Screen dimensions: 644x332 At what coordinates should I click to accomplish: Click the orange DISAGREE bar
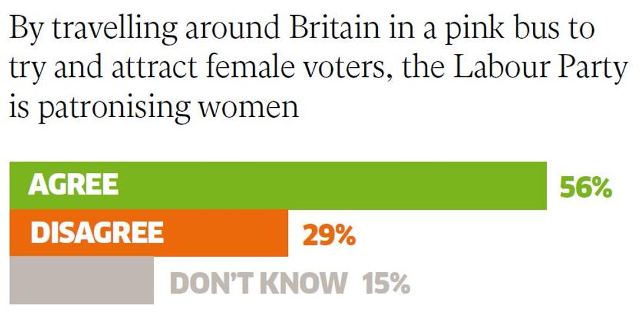(149, 233)
